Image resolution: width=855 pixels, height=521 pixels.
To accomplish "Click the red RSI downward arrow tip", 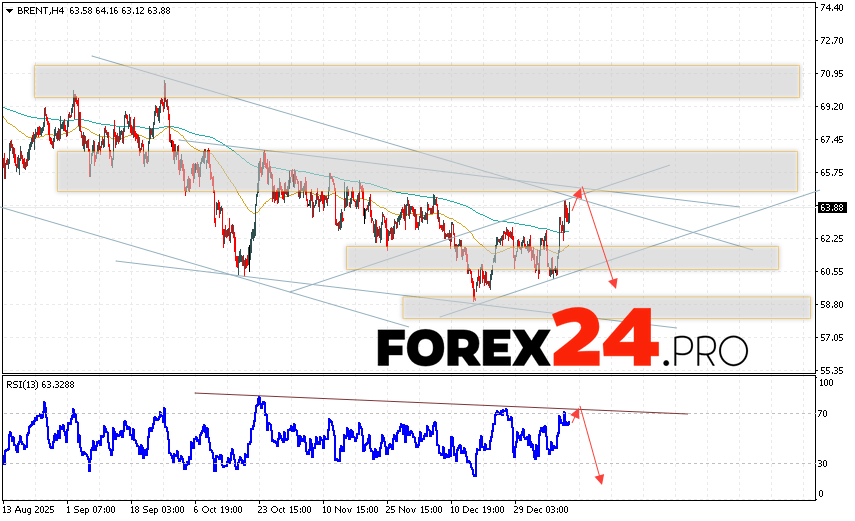I will click(x=600, y=481).
